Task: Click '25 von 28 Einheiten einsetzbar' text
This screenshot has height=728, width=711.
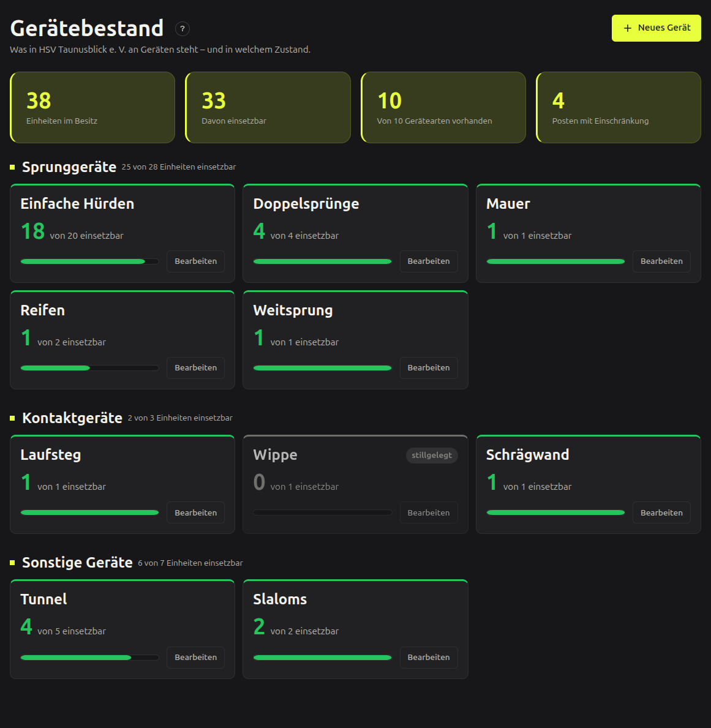Action: (x=179, y=167)
